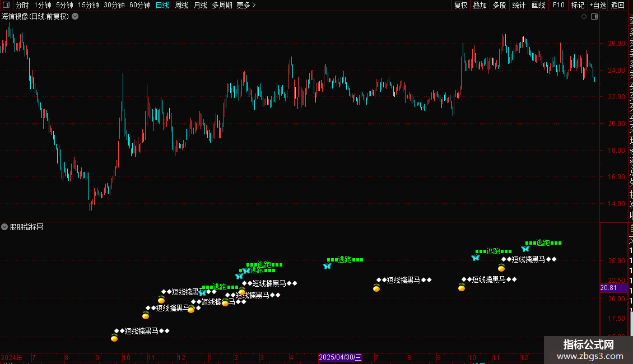The image size is (633, 364).
Task: Toggle the left side panel icon
Action: pyautogui.click(x=6, y=5)
